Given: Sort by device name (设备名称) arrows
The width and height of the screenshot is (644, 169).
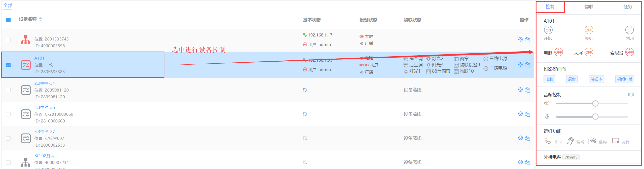Looking at the screenshot, I should [x=41, y=19].
